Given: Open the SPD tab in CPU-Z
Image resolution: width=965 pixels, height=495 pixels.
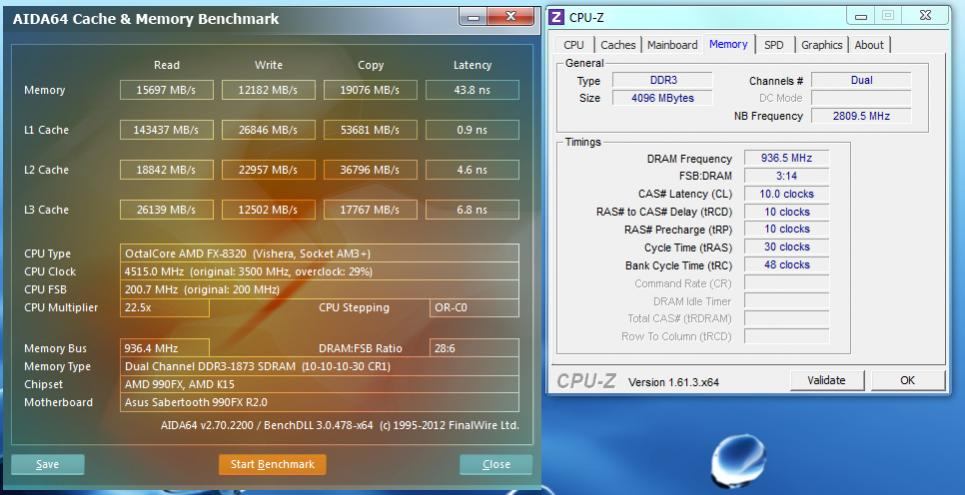Looking at the screenshot, I should tap(774, 45).
